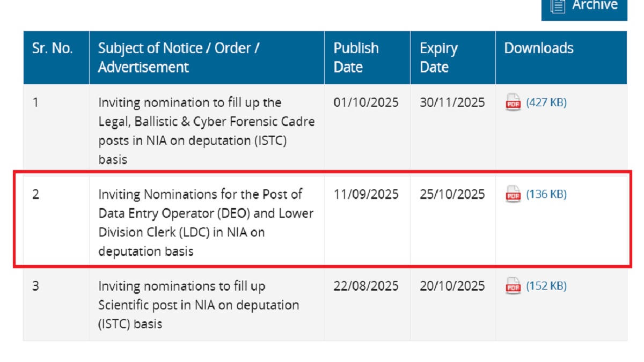Image resolution: width=644 pixels, height=362 pixels.
Task: Click the document icon on Archive button
Action: (x=558, y=6)
